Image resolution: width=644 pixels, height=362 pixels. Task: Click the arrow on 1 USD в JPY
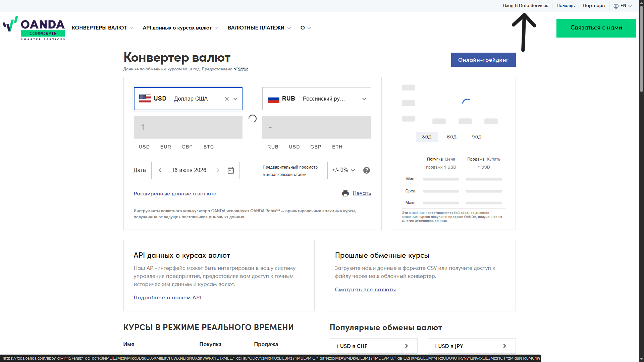pos(504,346)
